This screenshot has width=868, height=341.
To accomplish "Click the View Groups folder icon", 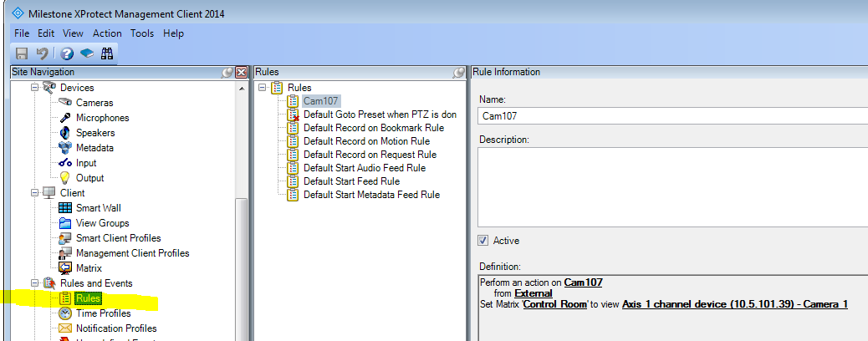I will tap(65, 223).
